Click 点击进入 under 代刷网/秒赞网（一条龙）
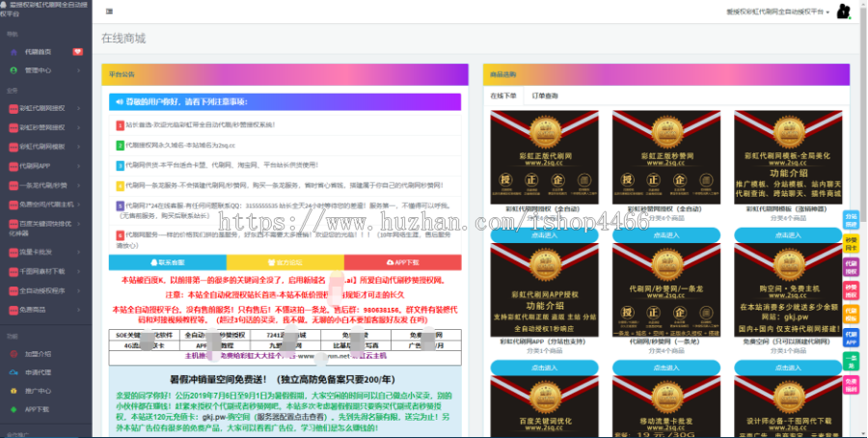The height and width of the screenshot is (438, 868). pos(665,368)
